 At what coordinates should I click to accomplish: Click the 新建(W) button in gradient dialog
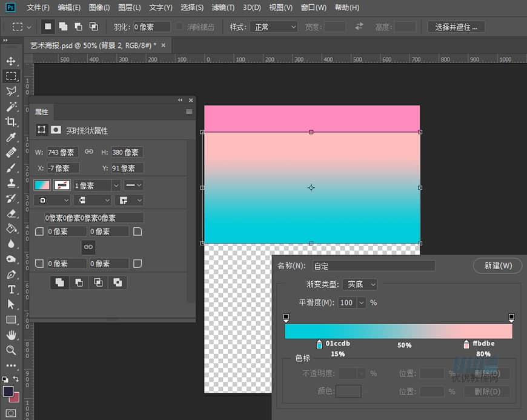click(x=498, y=265)
